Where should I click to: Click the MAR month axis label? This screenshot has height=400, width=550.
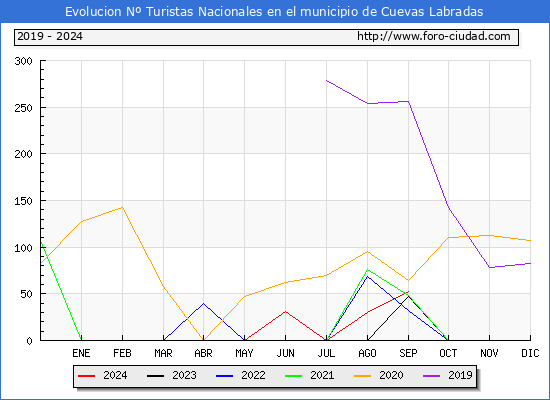pyautogui.click(x=163, y=353)
